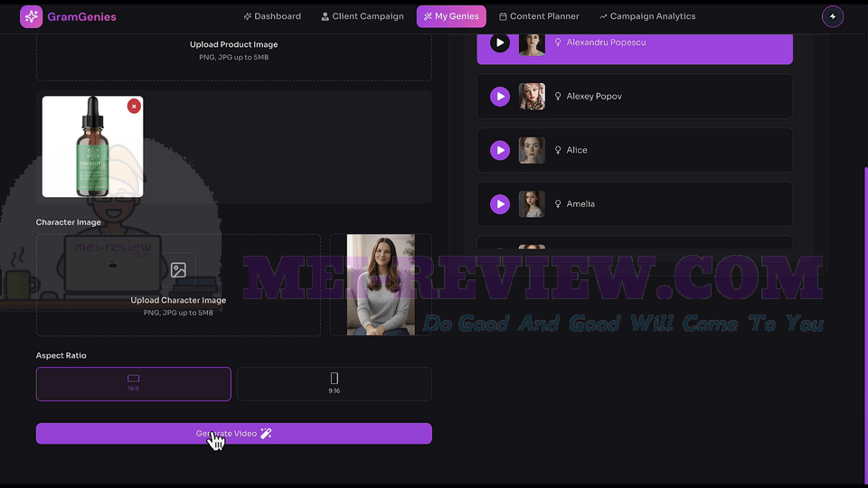Click Alice avatar thumbnail
The height and width of the screenshot is (488, 868).
pos(532,150)
